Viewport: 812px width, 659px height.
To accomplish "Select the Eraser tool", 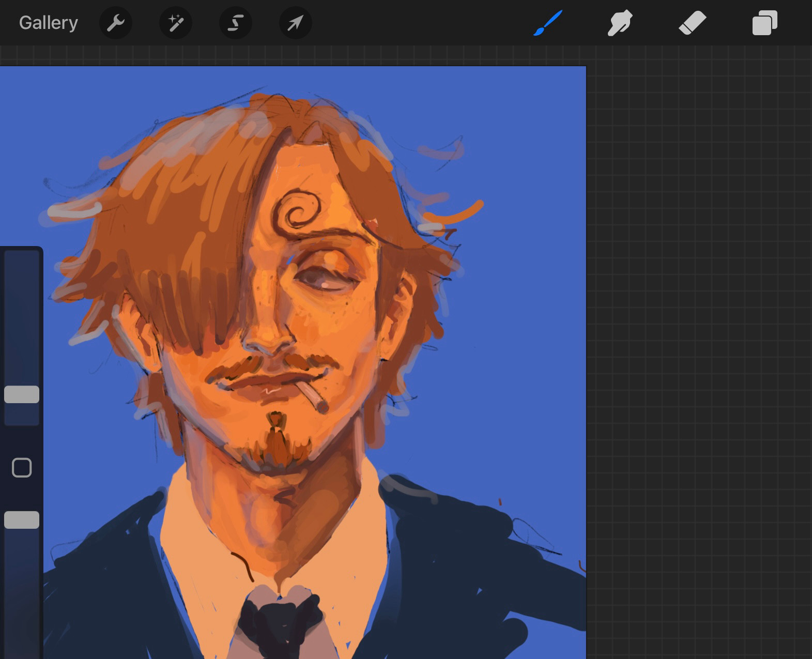I will point(692,23).
